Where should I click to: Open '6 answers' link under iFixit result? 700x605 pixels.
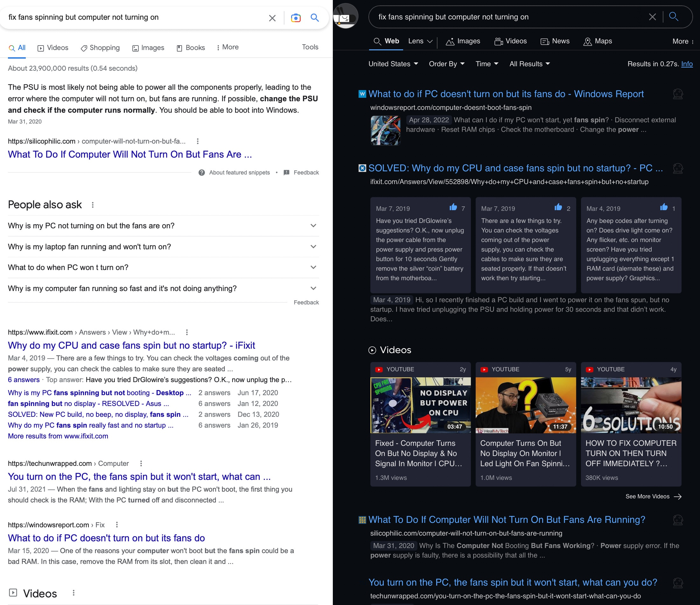[24, 380]
